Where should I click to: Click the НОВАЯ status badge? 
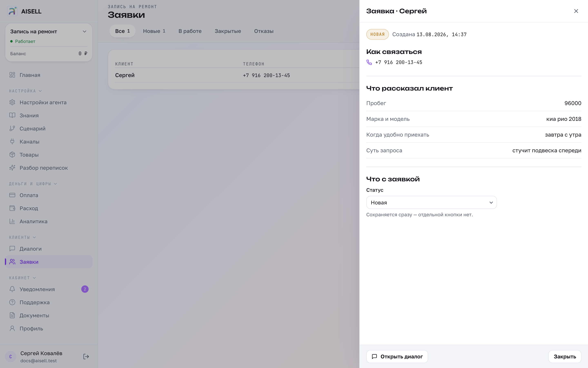(x=377, y=34)
